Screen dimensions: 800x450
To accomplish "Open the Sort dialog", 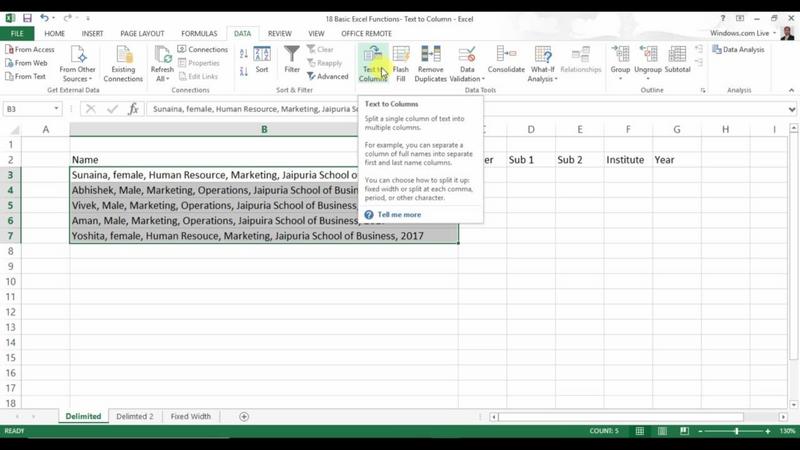I will pos(262,59).
